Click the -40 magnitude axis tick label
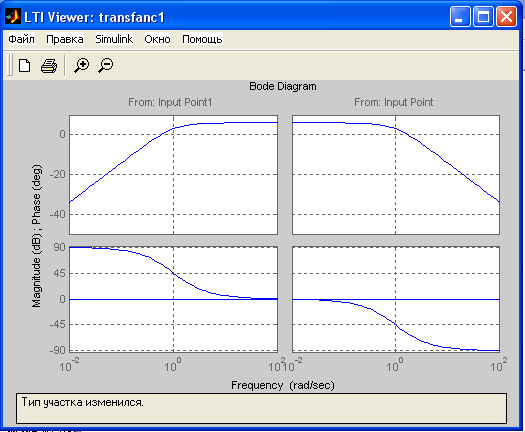 (57, 214)
